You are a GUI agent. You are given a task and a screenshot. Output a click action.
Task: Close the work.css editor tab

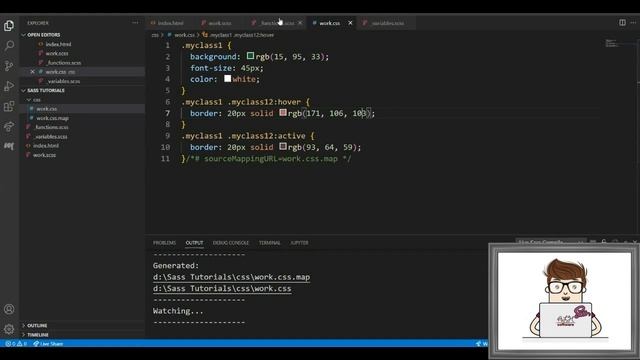350,23
